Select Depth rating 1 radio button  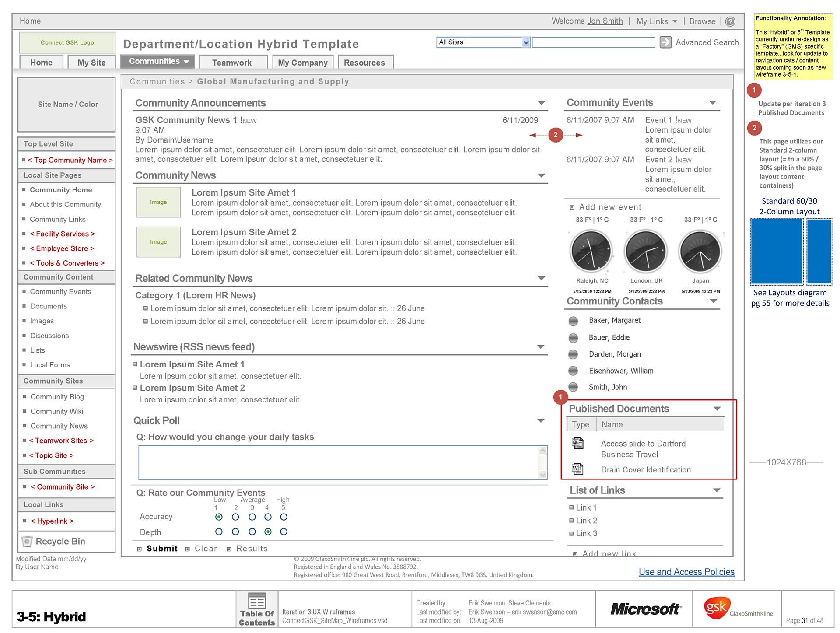219,532
